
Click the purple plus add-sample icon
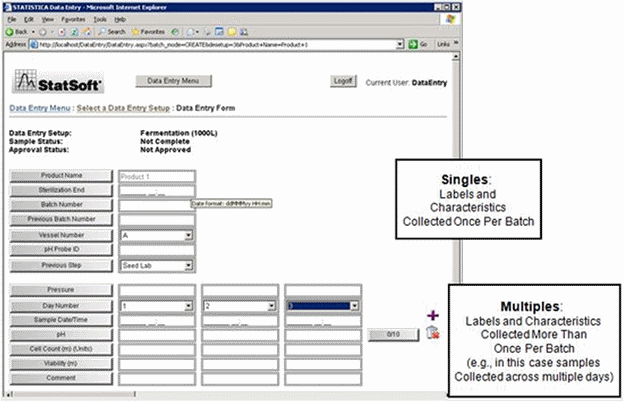tap(433, 316)
